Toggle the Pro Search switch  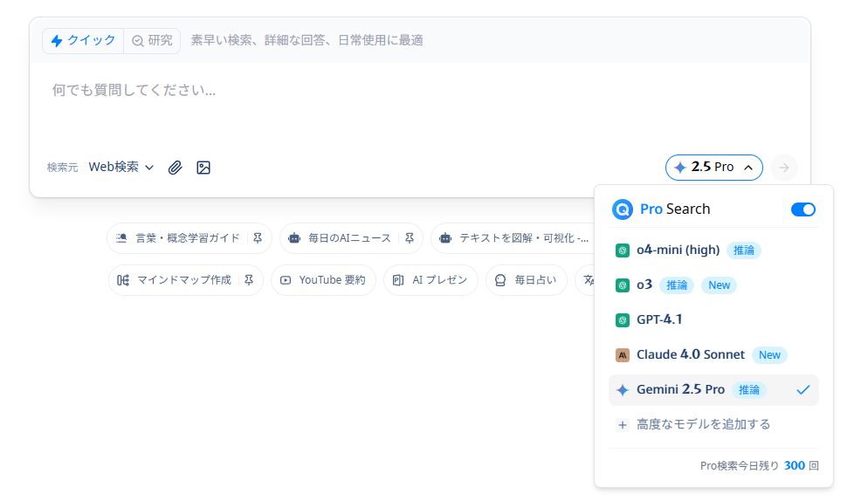click(x=803, y=209)
